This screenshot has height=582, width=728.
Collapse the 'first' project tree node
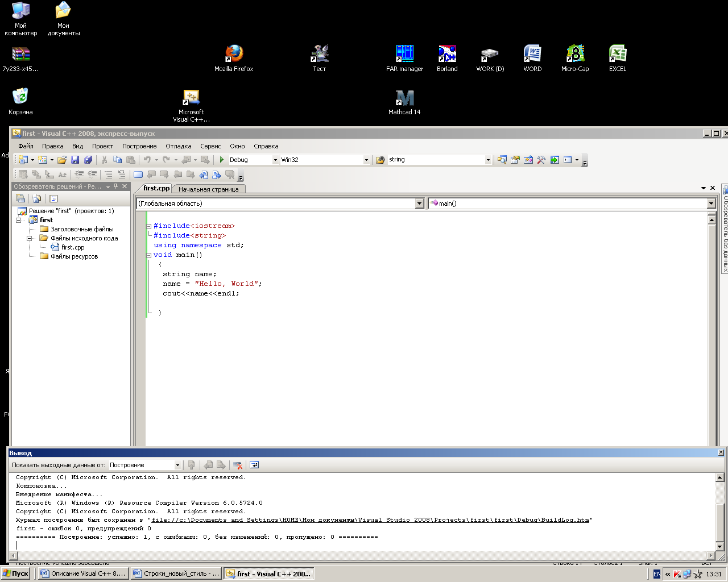coord(18,220)
